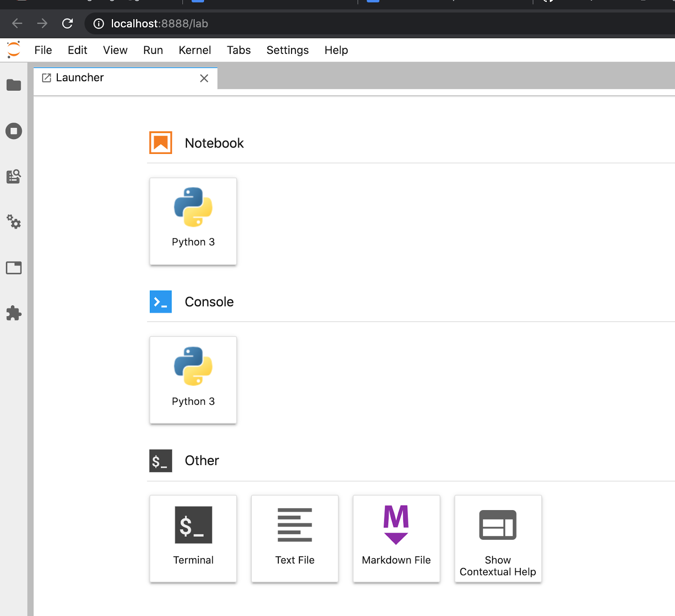Click the Notebook section heading text
The image size is (675, 616).
[214, 143]
